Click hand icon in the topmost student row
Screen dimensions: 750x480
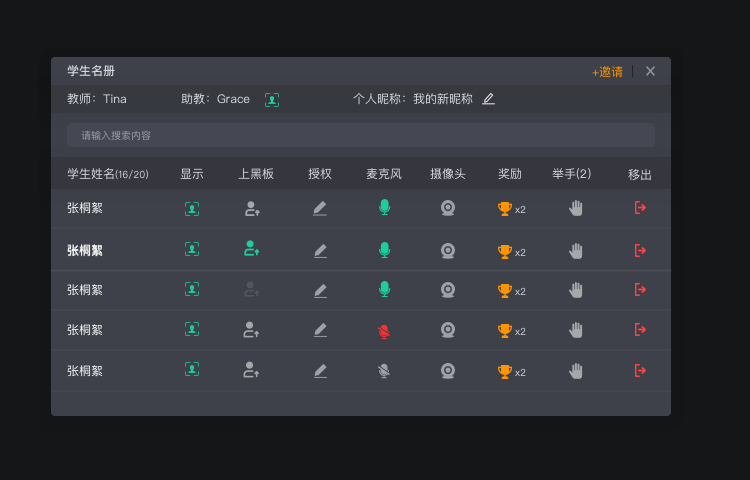[x=576, y=208]
